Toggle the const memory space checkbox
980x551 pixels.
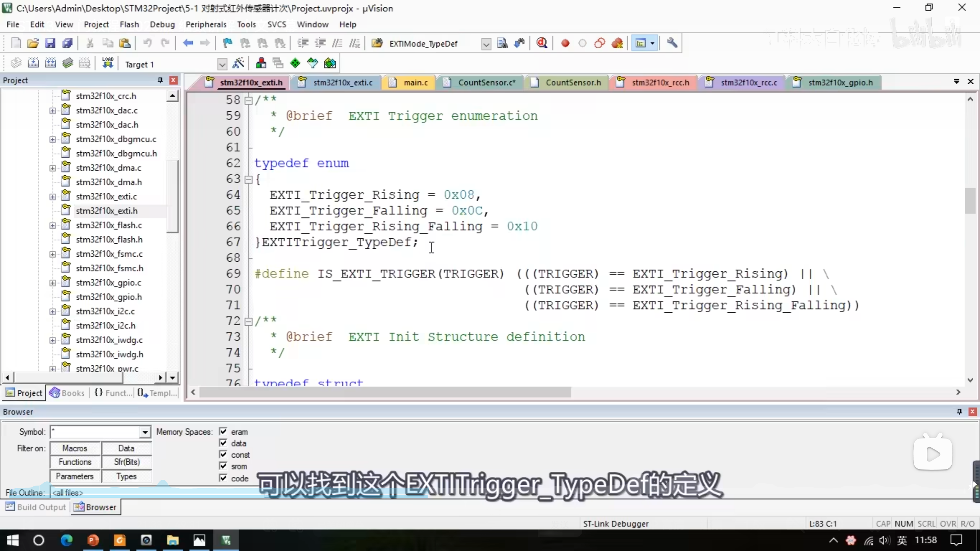223,455
